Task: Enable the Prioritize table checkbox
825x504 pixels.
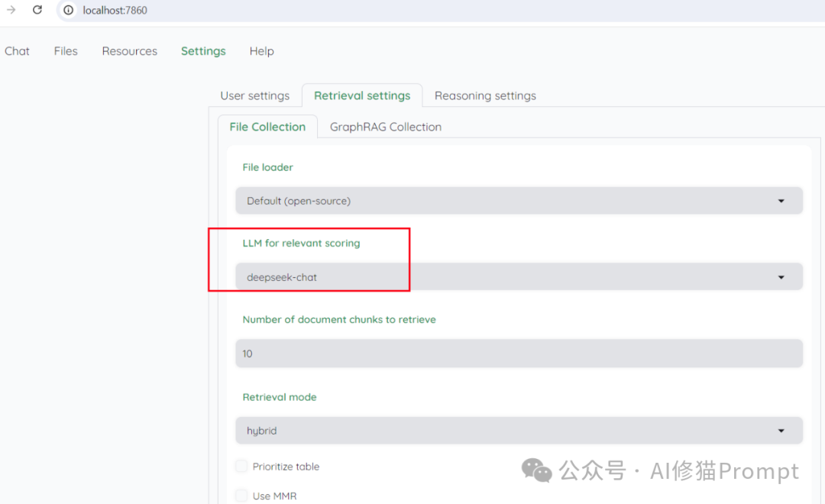Action: point(241,466)
